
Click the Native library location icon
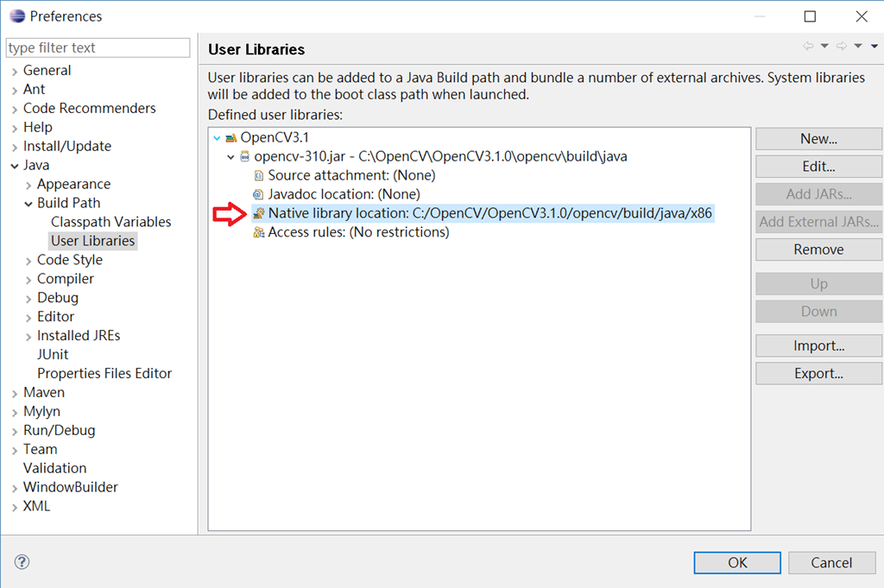click(259, 213)
